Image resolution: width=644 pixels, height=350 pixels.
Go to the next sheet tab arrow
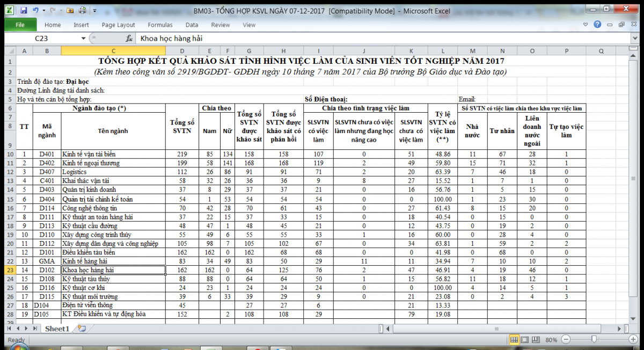26,329
